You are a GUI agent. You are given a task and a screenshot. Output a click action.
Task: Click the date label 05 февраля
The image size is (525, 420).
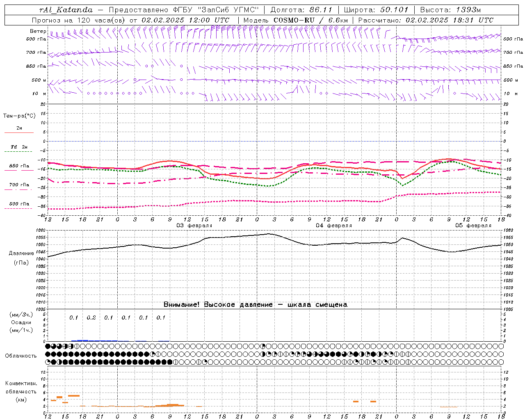(x=473, y=226)
